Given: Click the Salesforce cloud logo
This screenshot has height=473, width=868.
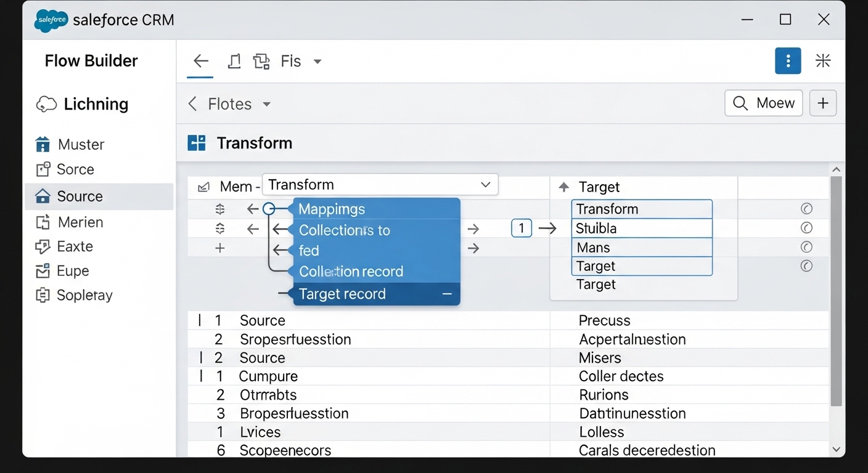Looking at the screenshot, I should [x=51, y=20].
